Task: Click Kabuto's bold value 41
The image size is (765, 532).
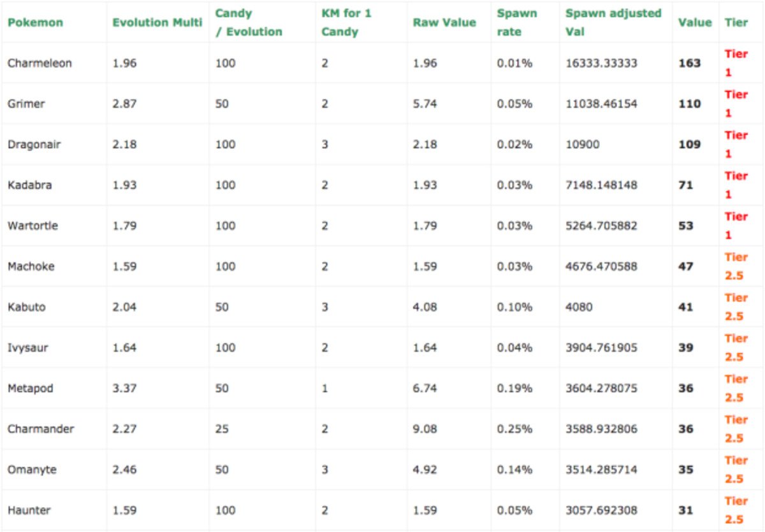Action: click(x=686, y=307)
